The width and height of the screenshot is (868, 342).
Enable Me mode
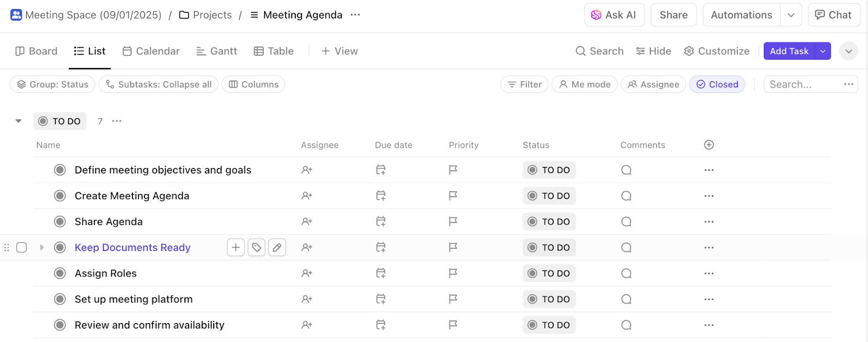pyautogui.click(x=584, y=84)
